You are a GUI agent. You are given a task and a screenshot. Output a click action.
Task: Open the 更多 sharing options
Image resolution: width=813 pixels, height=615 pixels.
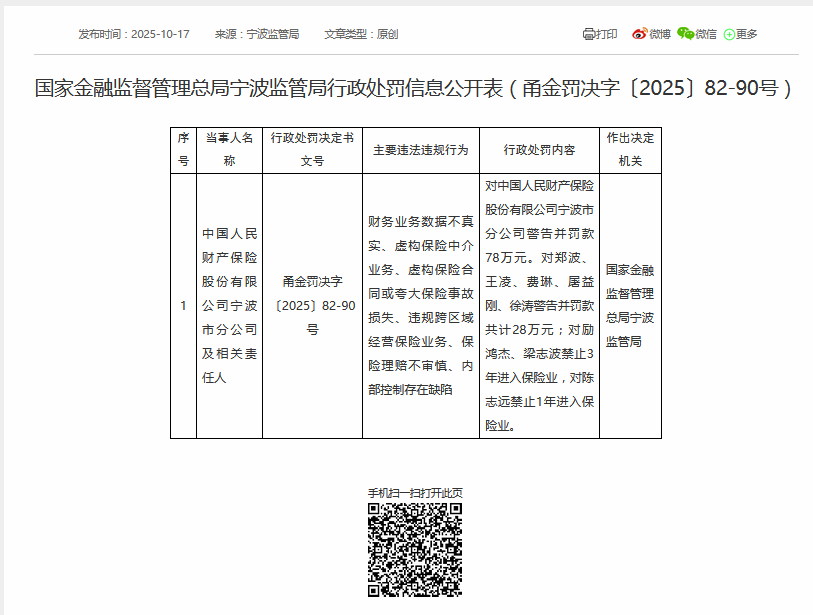click(x=747, y=34)
